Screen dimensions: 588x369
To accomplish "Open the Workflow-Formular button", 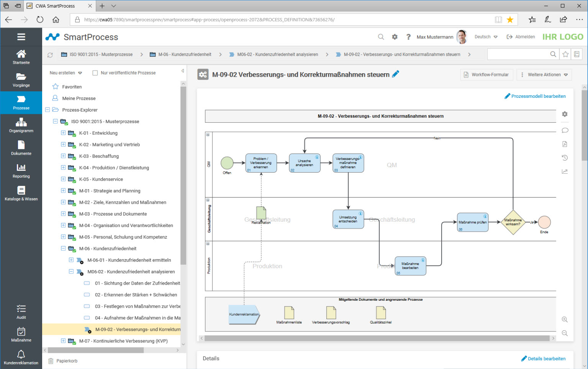I will point(486,74).
